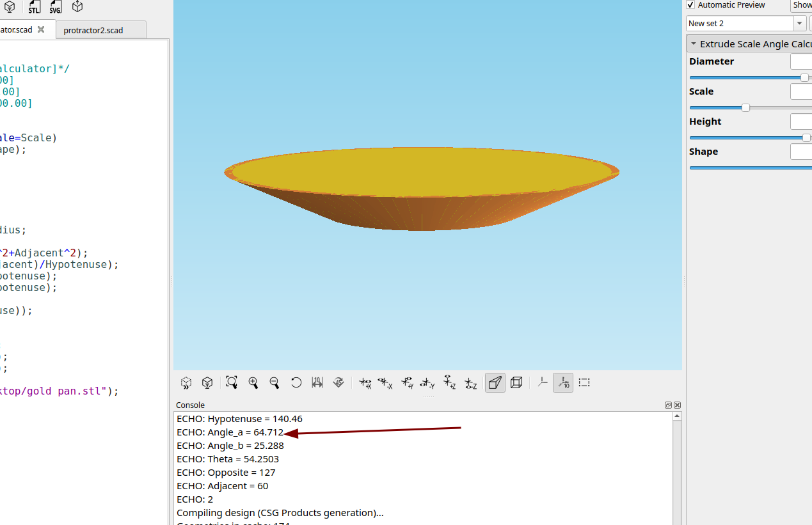Open the Show details dropdown in Customizer

(802, 5)
